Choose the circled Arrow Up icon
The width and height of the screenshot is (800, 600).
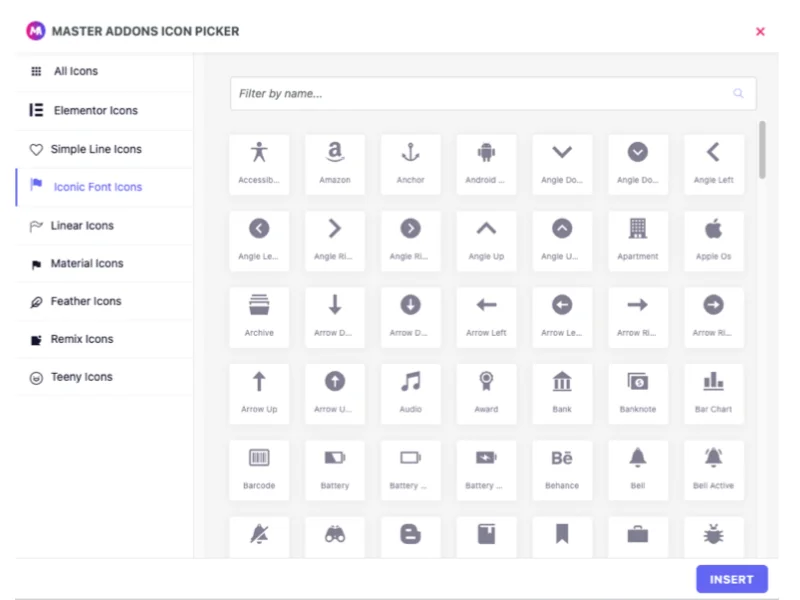tap(335, 394)
